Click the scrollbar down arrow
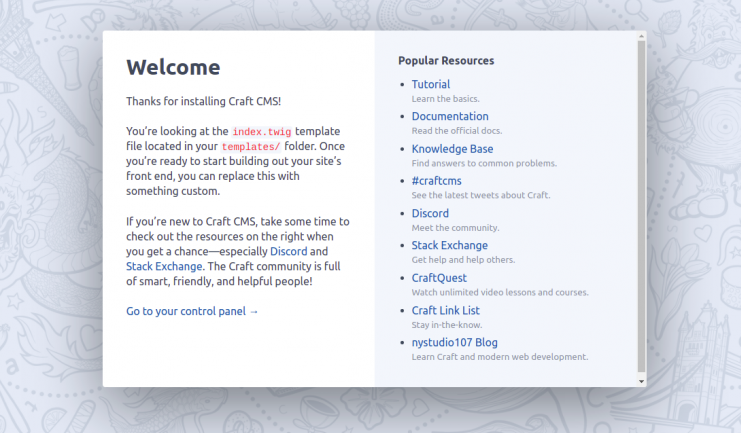 tap(642, 381)
